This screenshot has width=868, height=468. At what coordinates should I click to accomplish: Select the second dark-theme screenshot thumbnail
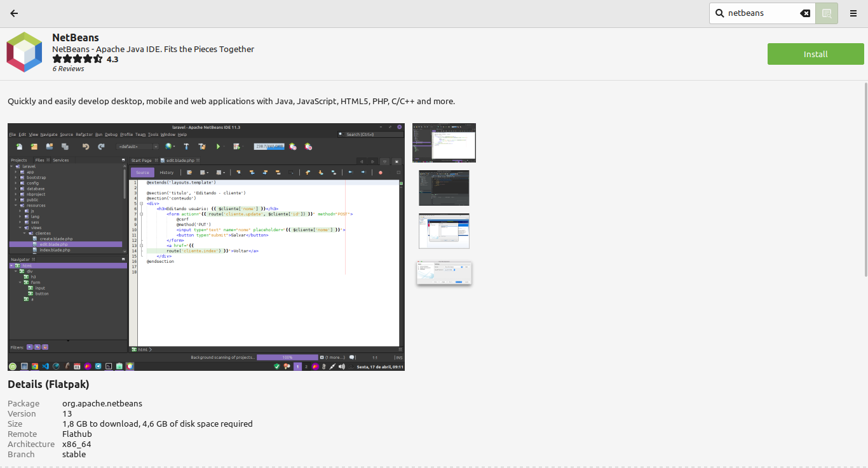coord(444,187)
